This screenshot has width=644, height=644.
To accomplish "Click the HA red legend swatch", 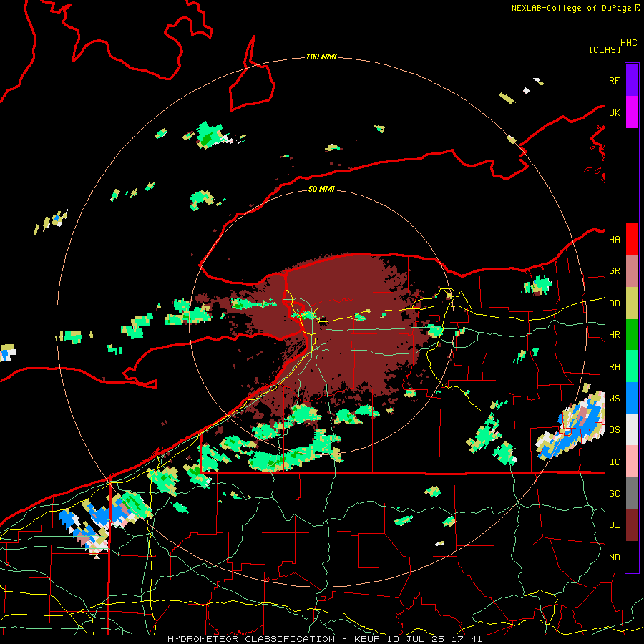I will [632, 239].
